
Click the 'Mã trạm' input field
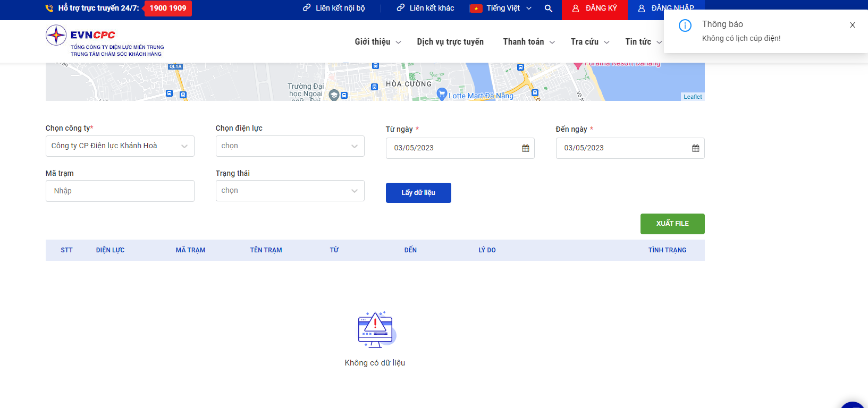pos(120,191)
